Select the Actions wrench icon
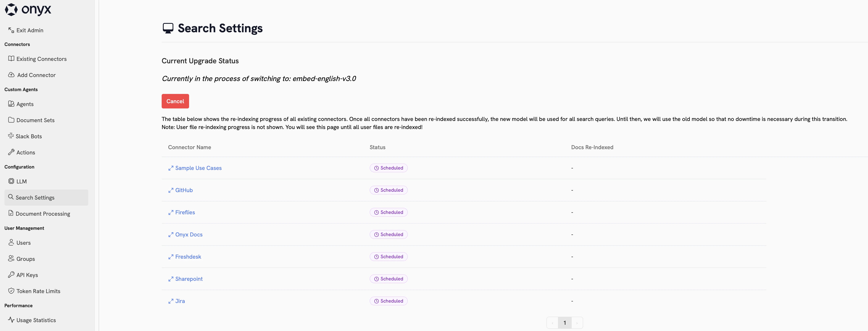The width and height of the screenshot is (868, 331). pos(11,152)
